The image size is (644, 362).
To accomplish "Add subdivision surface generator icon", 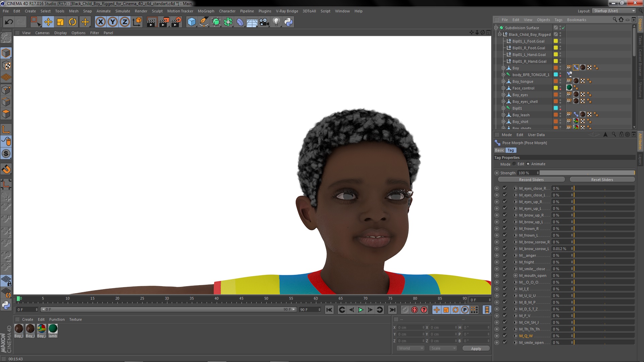I will tap(216, 22).
